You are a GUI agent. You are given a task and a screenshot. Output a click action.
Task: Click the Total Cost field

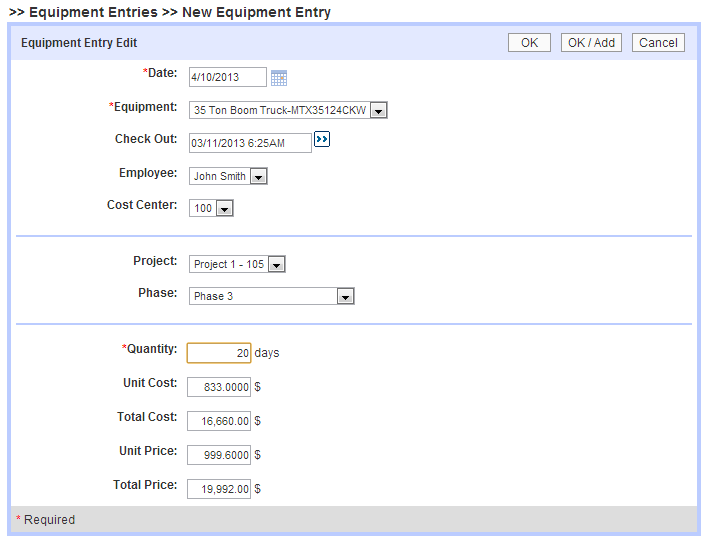coord(219,421)
